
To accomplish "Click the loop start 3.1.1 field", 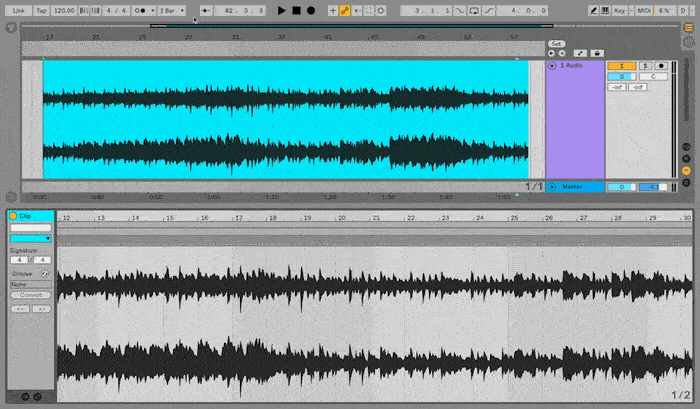I will [426, 10].
